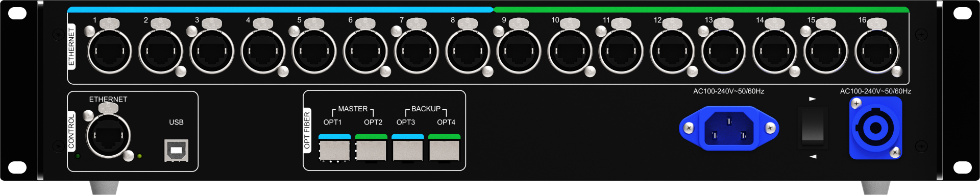The width and height of the screenshot is (980, 195).
Task: Click Ethernet port 5 release latch
Action: [x=314, y=23]
